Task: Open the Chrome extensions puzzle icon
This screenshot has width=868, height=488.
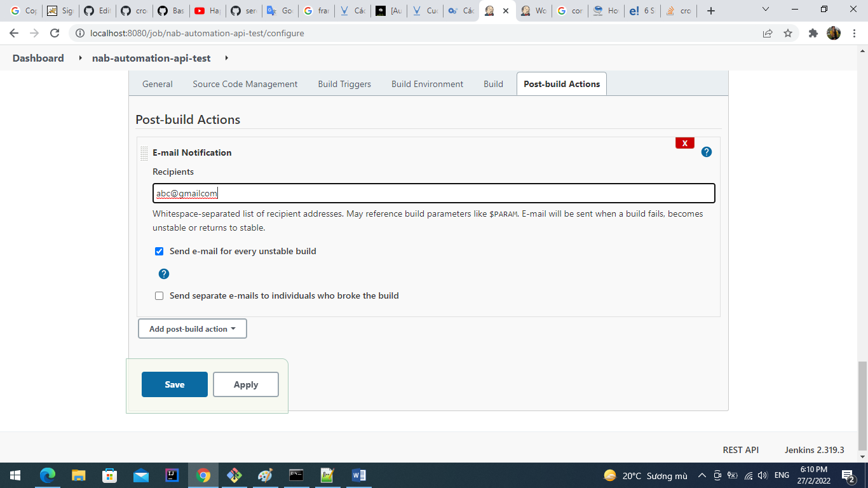Action: (813, 33)
